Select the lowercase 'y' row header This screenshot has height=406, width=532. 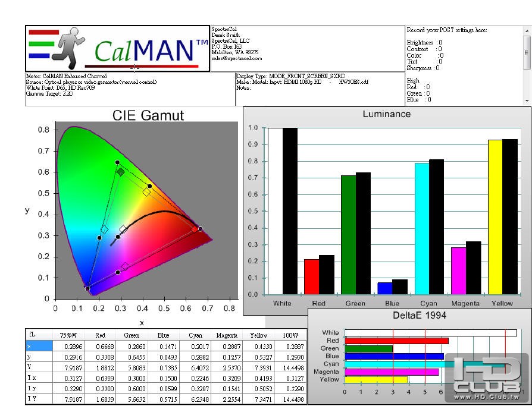(39, 357)
